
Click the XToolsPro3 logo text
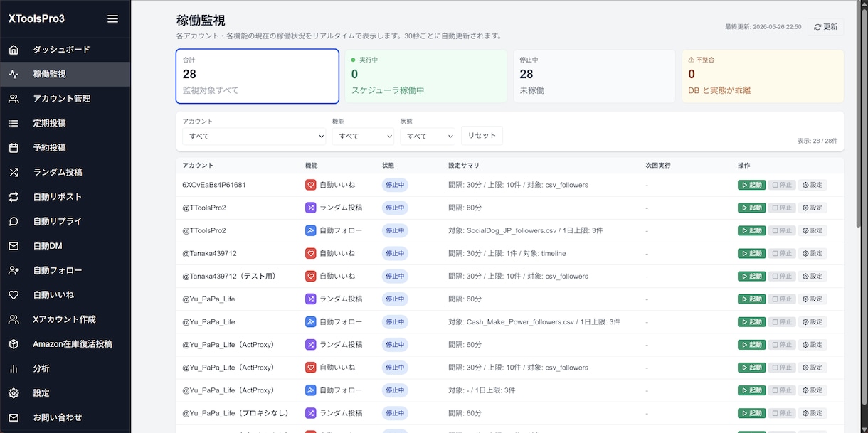click(36, 18)
